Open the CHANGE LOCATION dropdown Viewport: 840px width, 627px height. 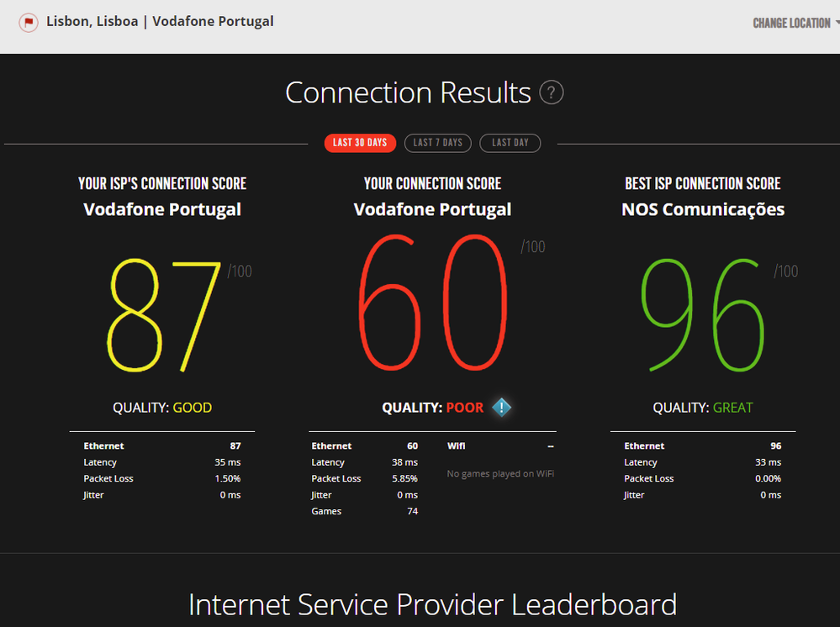pyautogui.click(x=795, y=24)
